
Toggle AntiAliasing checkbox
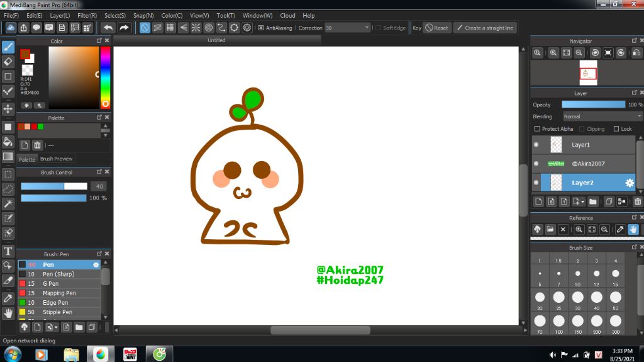coord(261,28)
